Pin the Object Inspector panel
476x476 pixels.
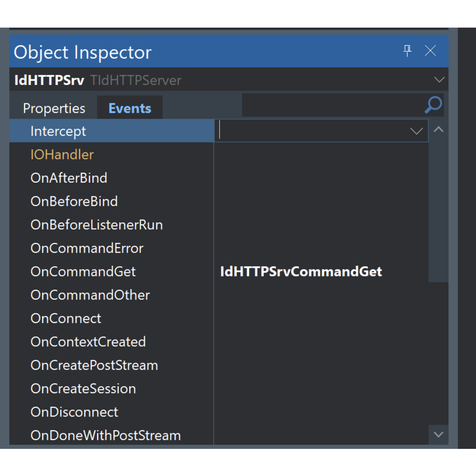click(x=407, y=51)
